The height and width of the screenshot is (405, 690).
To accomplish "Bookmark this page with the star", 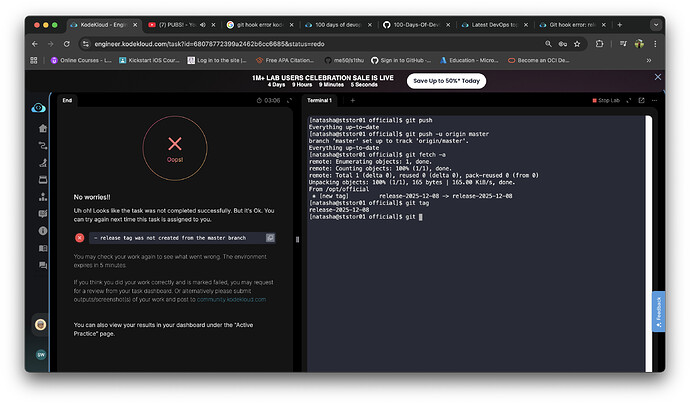I will point(577,44).
